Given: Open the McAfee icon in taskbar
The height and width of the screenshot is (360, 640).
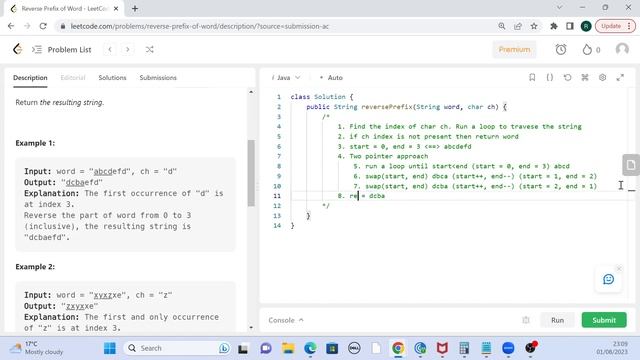Looking at the screenshot, I should tap(442, 348).
